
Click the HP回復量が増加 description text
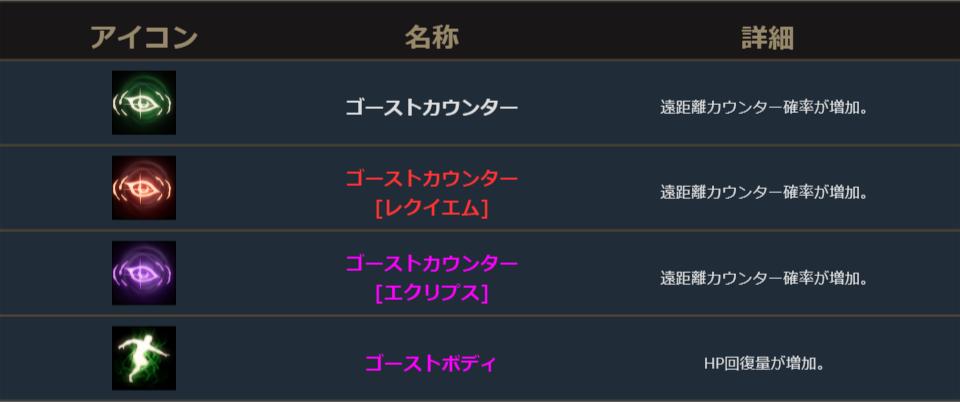tap(763, 362)
